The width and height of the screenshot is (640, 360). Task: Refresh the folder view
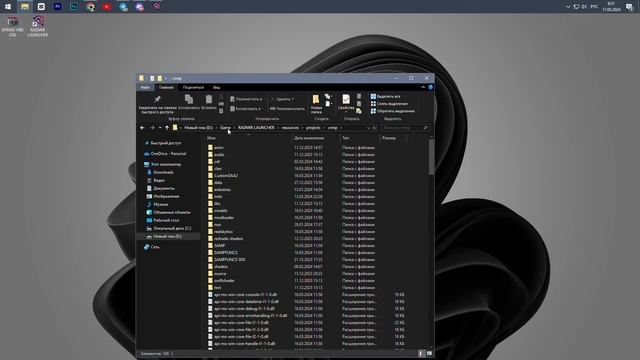pyautogui.click(x=374, y=128)
